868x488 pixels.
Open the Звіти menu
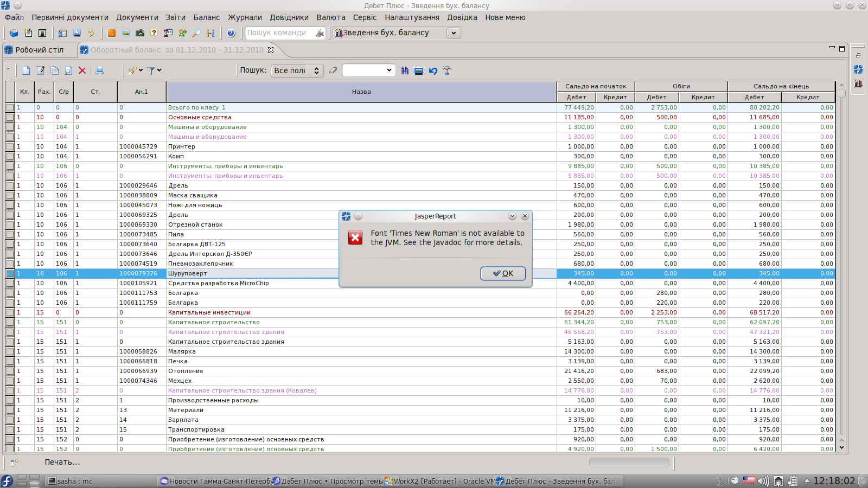click(x=176, y=17)
